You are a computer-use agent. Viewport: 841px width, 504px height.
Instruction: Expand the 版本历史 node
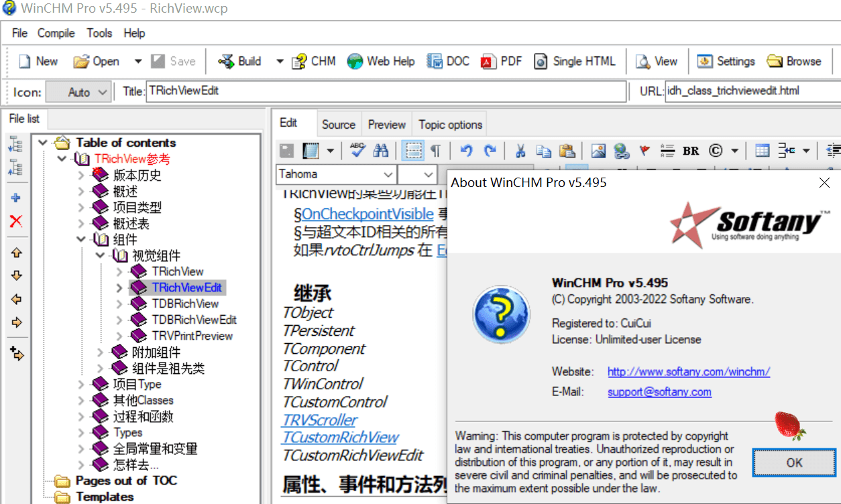click(x=80, y=175)
